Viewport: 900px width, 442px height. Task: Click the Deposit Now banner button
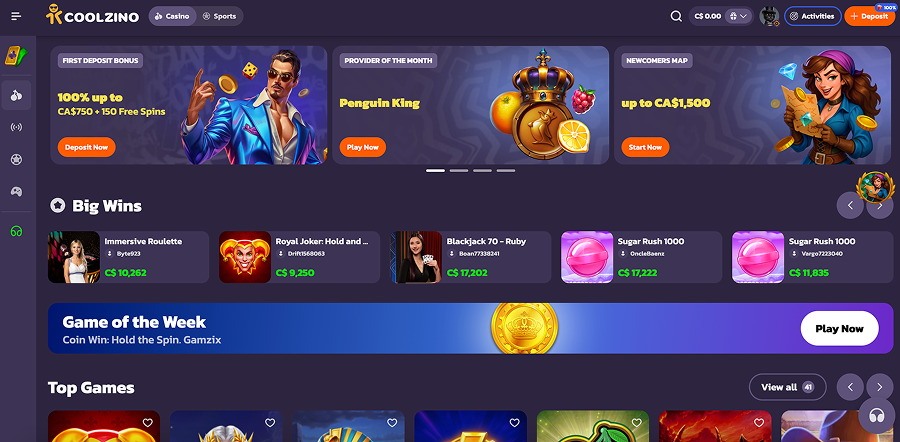click(x=86, y=147)
